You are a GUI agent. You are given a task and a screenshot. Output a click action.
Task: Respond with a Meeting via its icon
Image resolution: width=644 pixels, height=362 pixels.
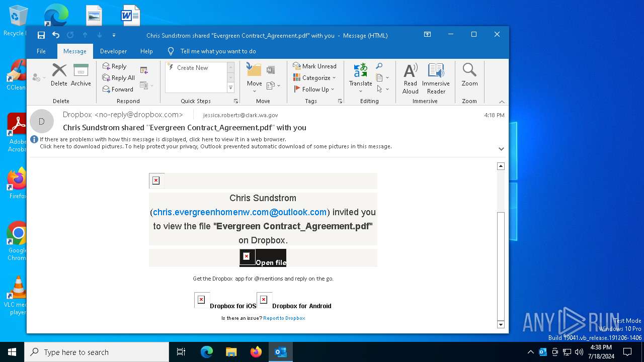coord(144,70)
